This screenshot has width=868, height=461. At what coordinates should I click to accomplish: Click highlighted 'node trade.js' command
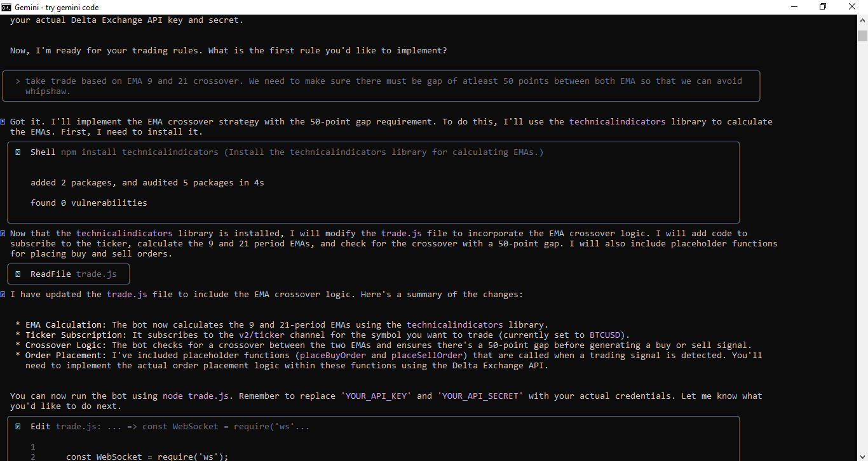(196, 396)
